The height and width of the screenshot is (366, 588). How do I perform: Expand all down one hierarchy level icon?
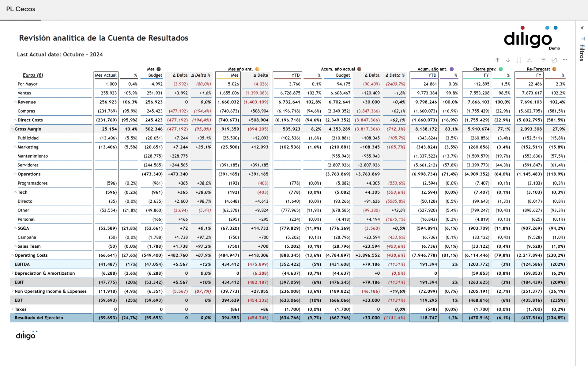pyautogui.click(x=530, y=60)
